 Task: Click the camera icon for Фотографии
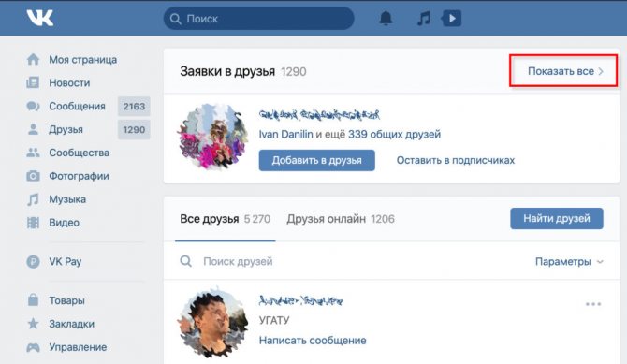(33, 176)
